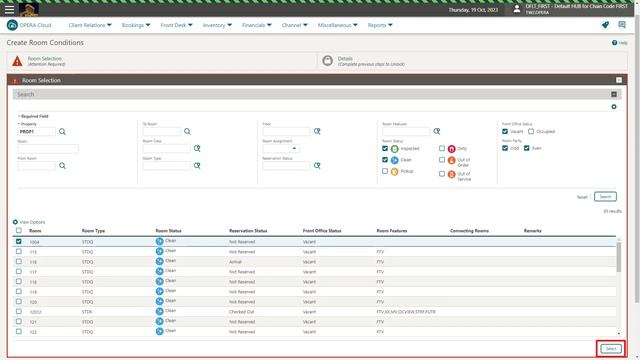
Task: Open View Options link
Action: [32, 222]
